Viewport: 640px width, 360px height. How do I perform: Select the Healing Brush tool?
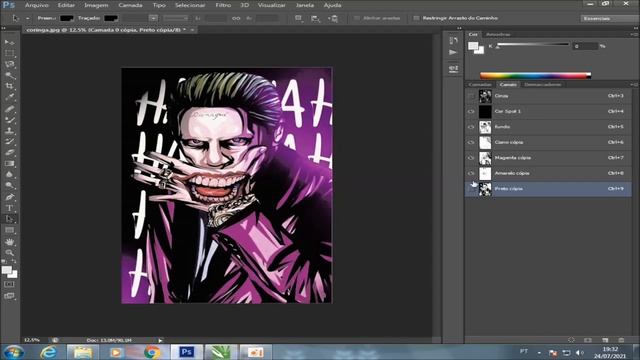tap(9, 109)
